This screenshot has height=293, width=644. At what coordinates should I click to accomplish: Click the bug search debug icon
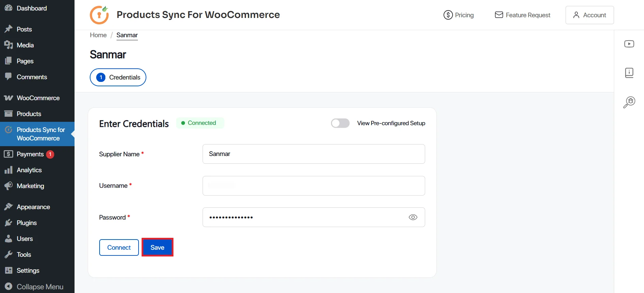629,102
